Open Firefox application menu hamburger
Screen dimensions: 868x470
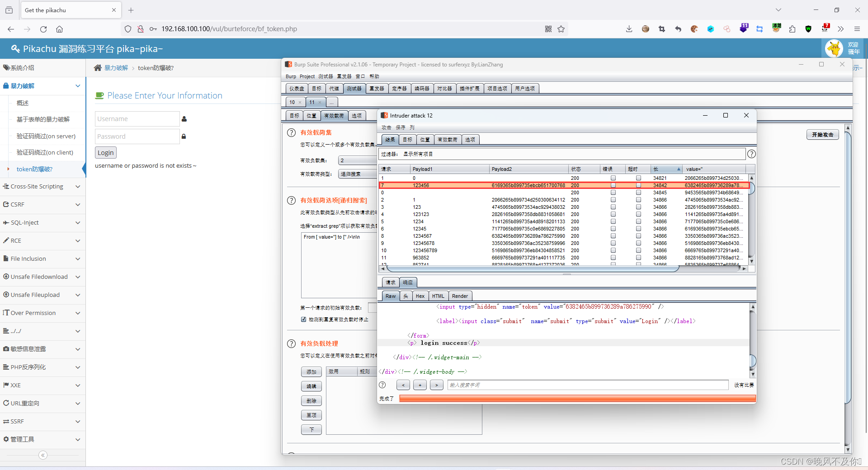[857, 29]
